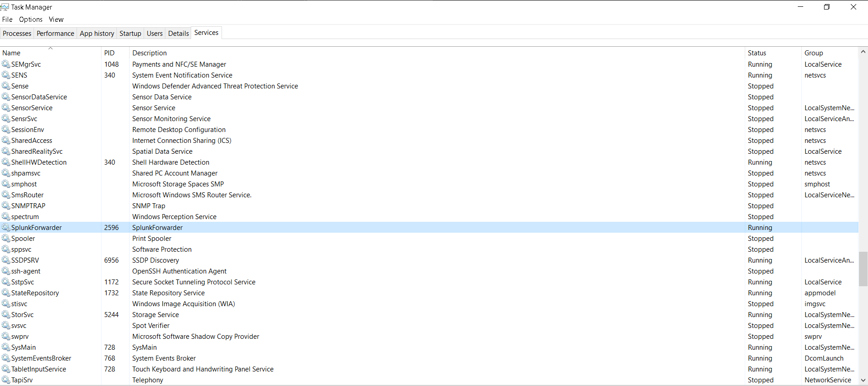Open the View menu
The width and height of the screenshot is (868, 386).
[x=56, y=20]
